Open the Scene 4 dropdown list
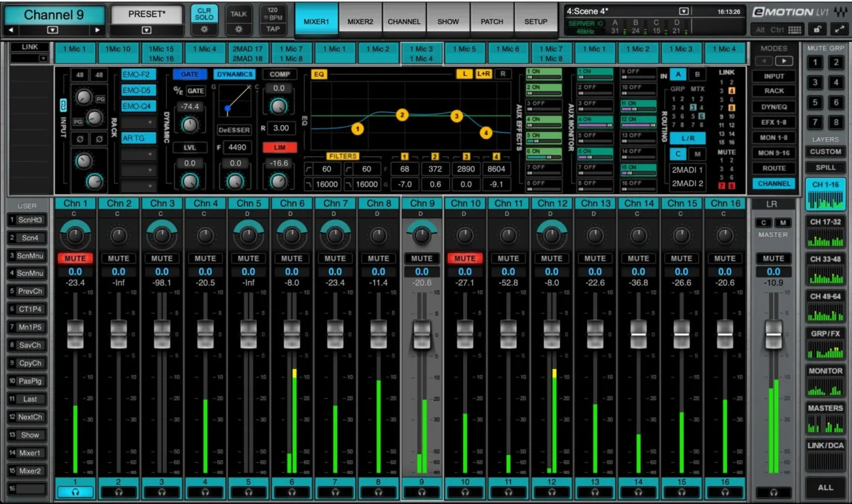 coord(683,11)
